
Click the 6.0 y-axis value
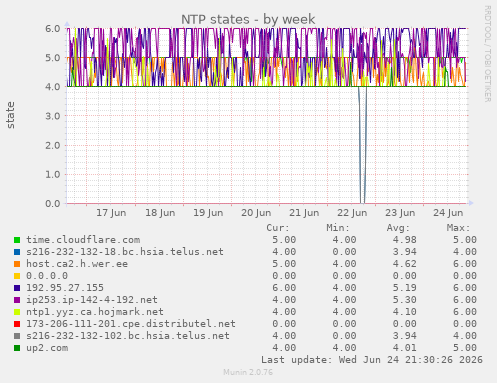pyautogui.click(x=53, y=28)
